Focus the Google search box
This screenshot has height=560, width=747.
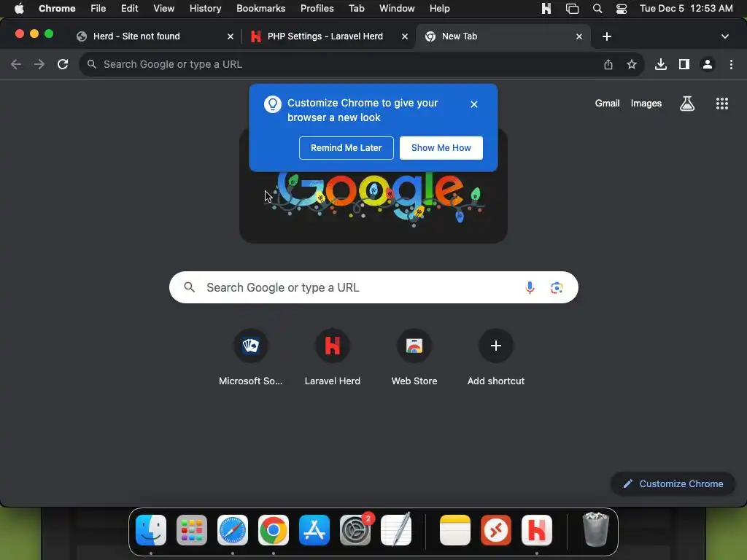click(x=373, y=287)
